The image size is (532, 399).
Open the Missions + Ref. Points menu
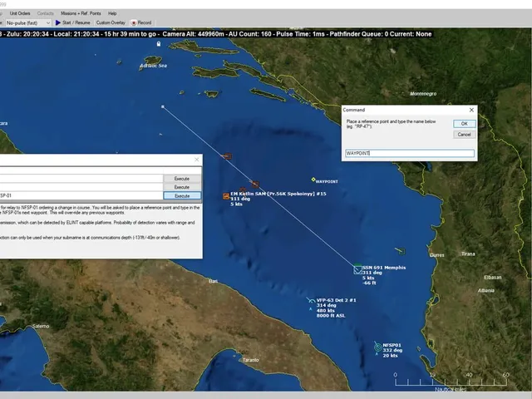[81, 13]
